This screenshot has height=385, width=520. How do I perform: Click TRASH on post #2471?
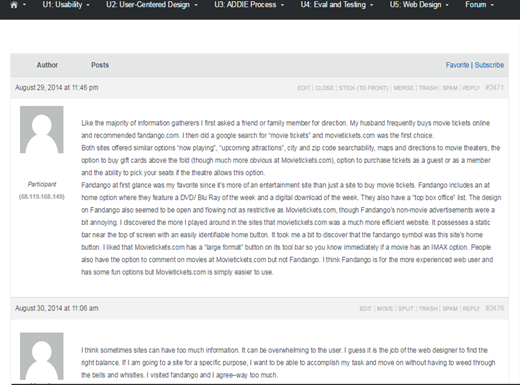(428, 88)
